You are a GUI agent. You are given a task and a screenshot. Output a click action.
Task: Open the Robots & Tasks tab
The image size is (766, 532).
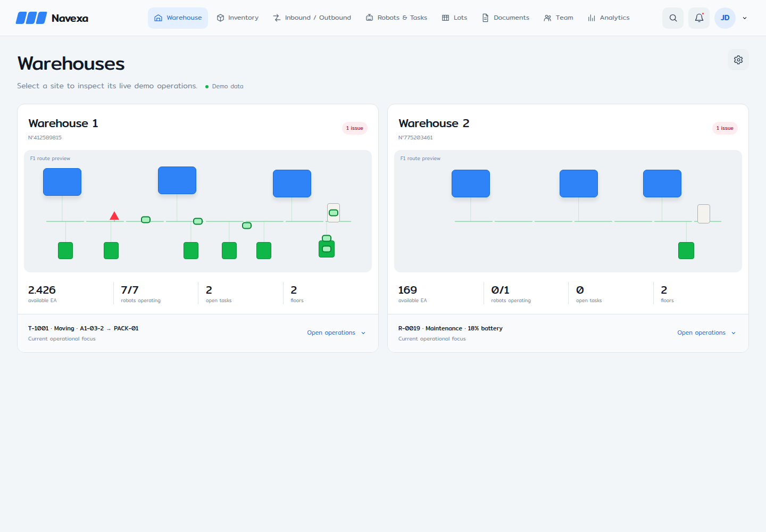(396, 18)
